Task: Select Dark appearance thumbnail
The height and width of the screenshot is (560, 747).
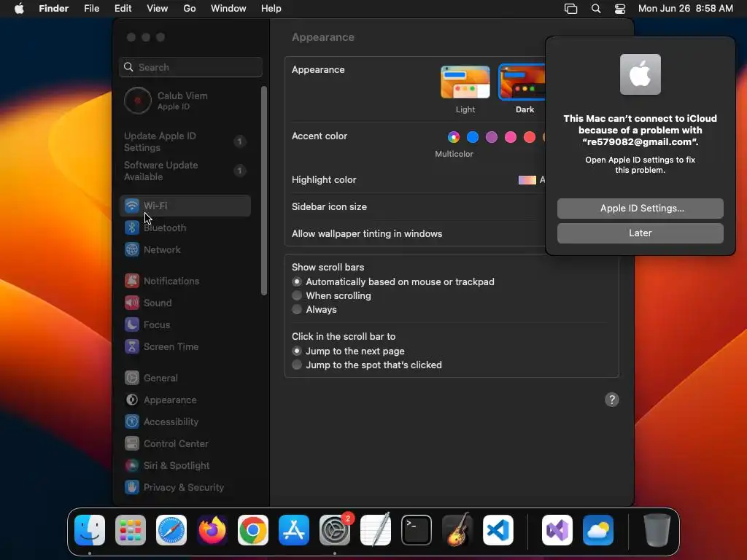Action: click(x=522, y=82)
